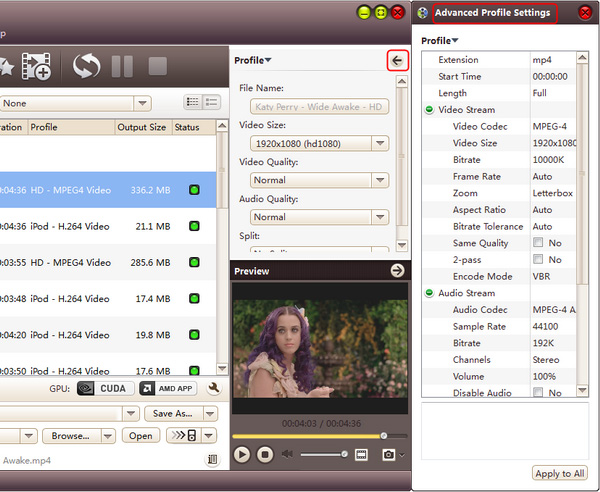
Task: Open the Profile menu in Advanced settings
Action: (440, 41)
